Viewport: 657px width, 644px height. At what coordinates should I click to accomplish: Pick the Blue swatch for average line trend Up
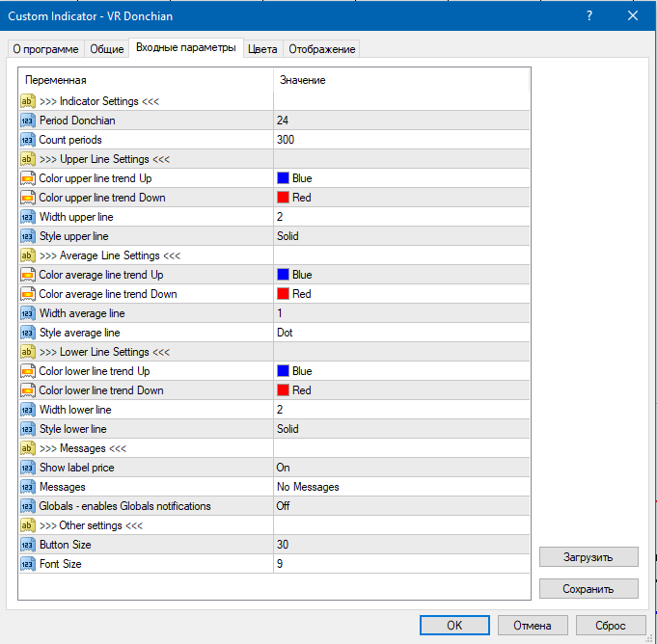(284, 274)
